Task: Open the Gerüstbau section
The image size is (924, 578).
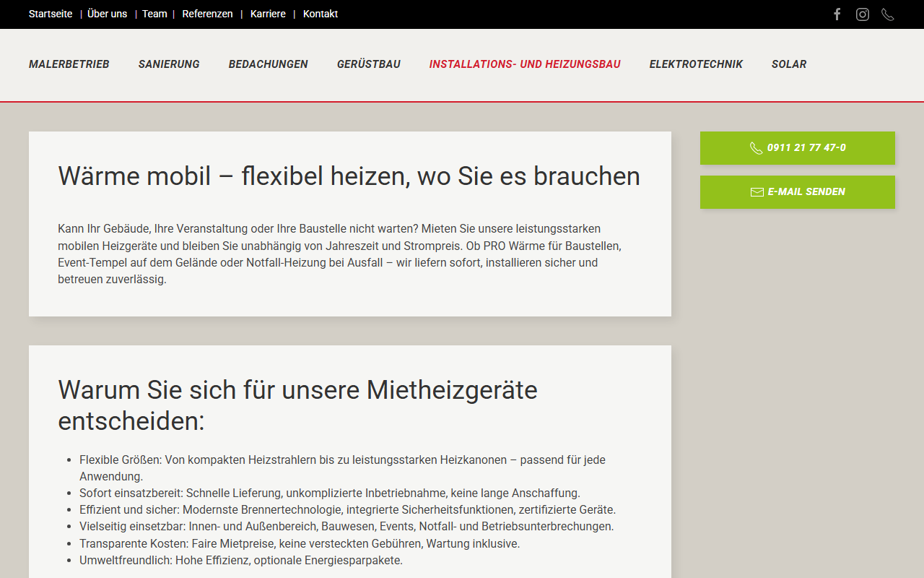Action: (x=369, y=64)
